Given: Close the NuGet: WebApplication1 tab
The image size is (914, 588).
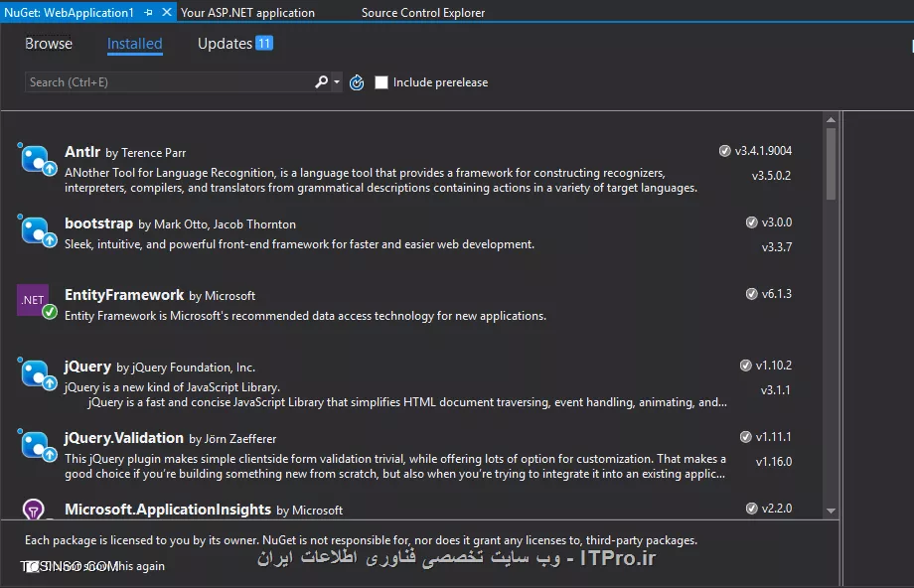Looking at the screenshot, I should [167, 12].
